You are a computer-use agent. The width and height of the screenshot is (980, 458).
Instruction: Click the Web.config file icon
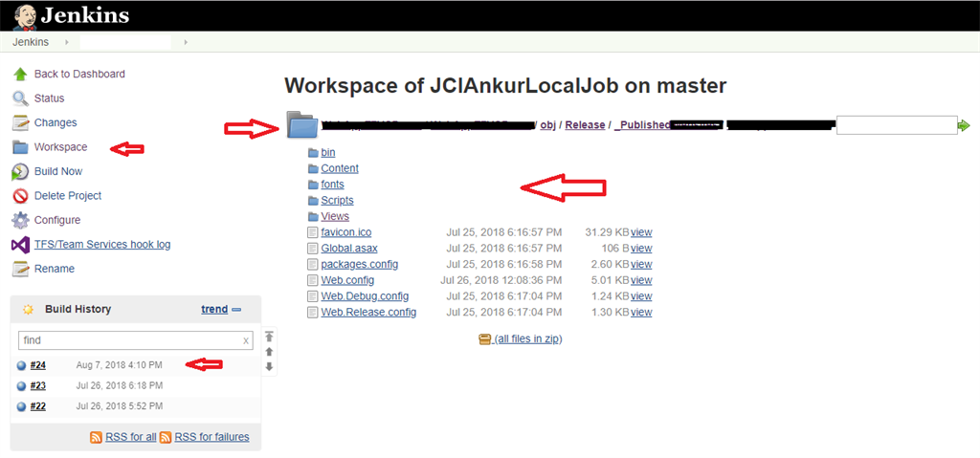[x=313, y=280]
